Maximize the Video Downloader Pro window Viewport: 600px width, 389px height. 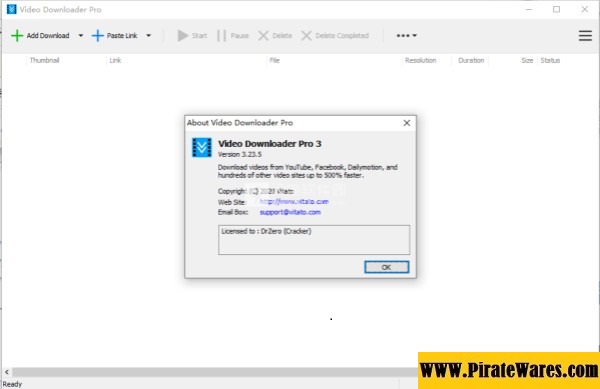(556, 9)
